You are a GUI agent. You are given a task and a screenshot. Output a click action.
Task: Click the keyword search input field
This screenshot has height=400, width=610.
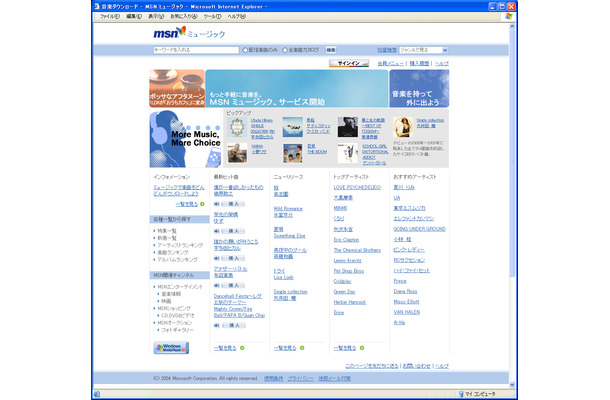196,50
